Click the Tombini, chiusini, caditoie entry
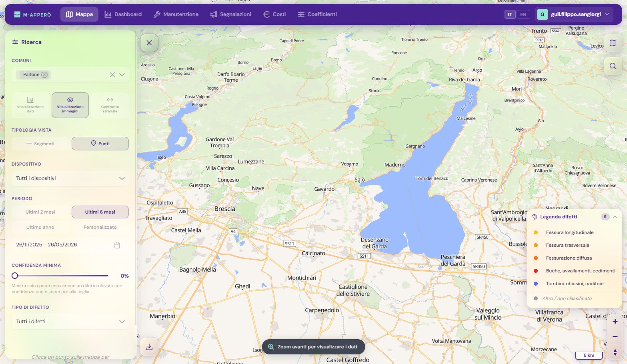The image size is (627, 364). pyautogui.click(x=574, y=284)
